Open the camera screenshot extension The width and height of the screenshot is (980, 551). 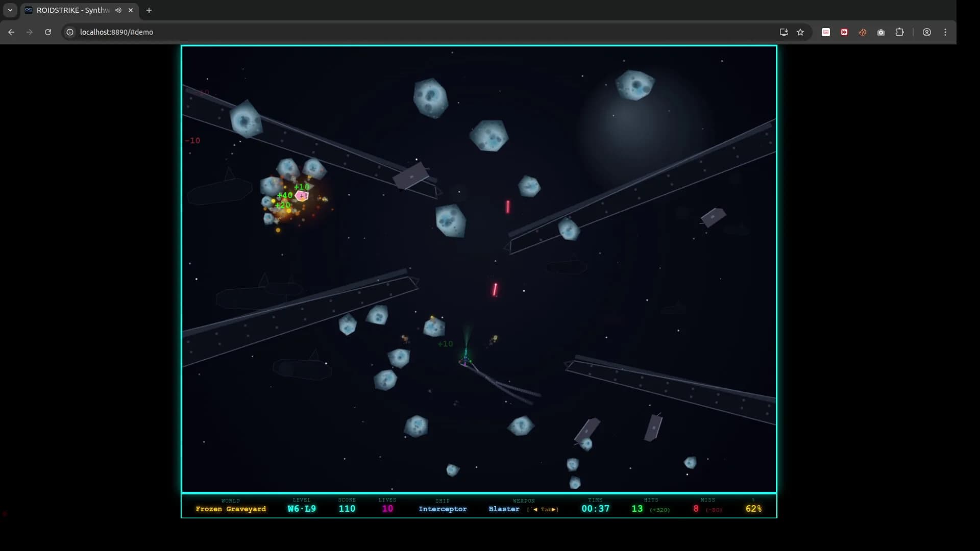pyautogui.click(x=881, y=32)
